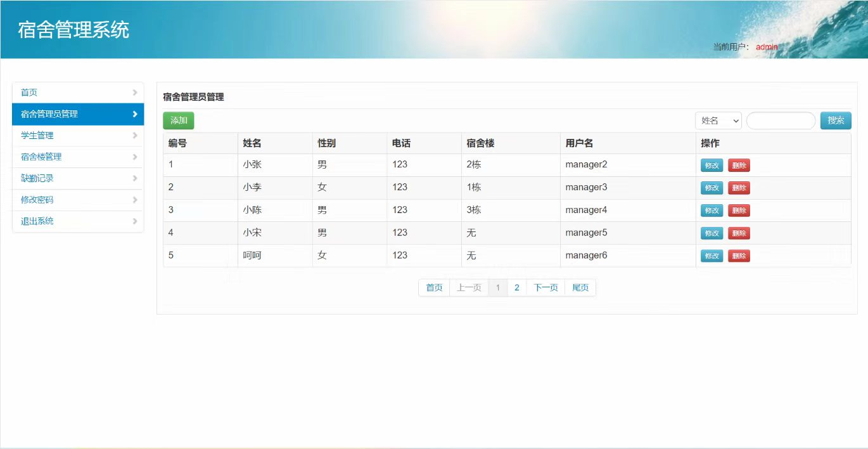The height and width of the screenshot is (449, 868).
Task: Click chevron arrow beside 退出系统
Action: [135, 221]
